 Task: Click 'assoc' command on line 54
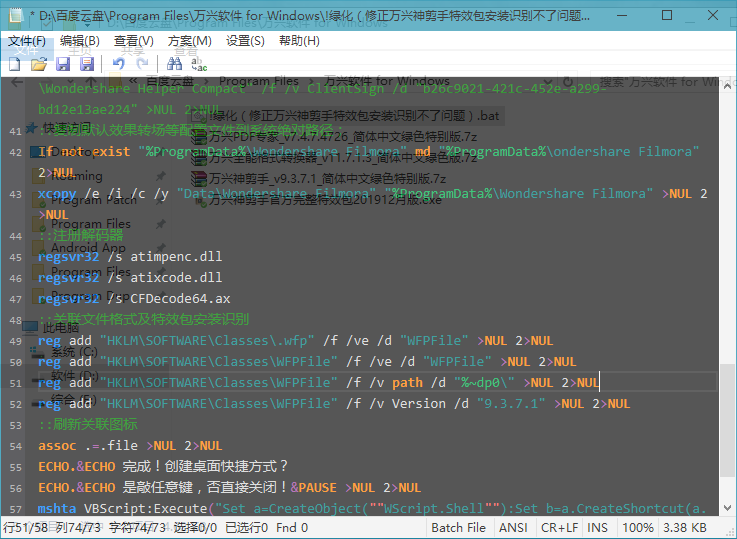57,446
